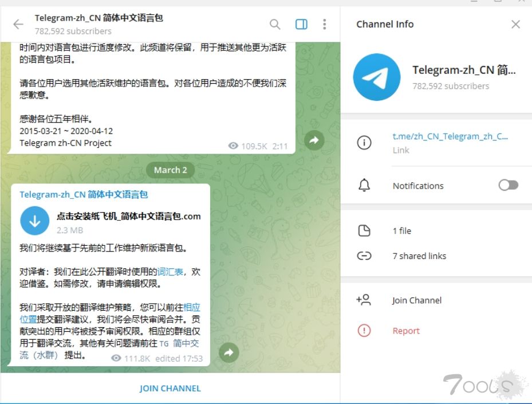View the 7 shared links
Image resolution: width=532 pixels, height=404 pixels.
[419, 256]
